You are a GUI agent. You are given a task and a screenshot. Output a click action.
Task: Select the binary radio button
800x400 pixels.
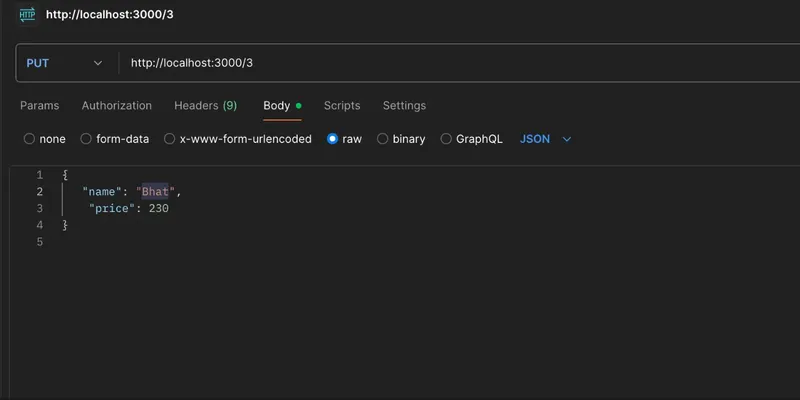[382, 139]
